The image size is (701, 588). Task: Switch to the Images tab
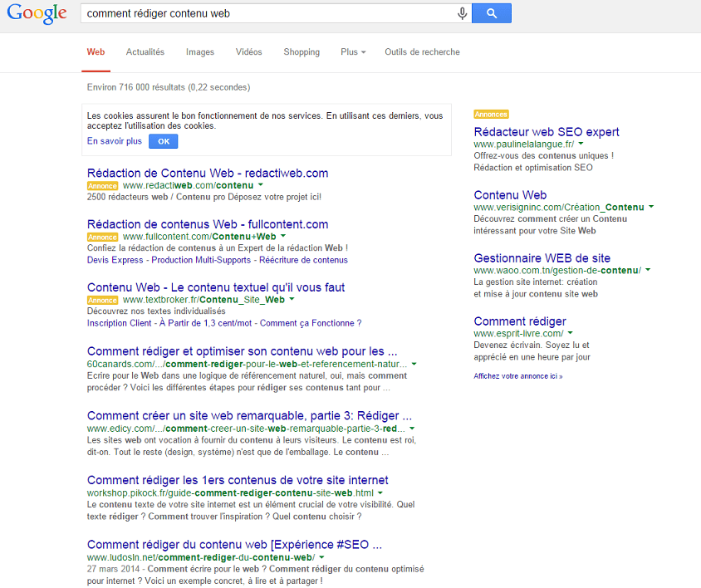click(200, 51)
